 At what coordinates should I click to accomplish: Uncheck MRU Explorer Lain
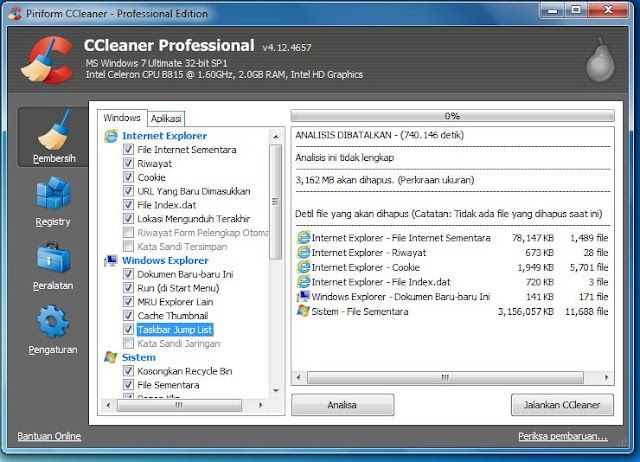coord(128,302)
